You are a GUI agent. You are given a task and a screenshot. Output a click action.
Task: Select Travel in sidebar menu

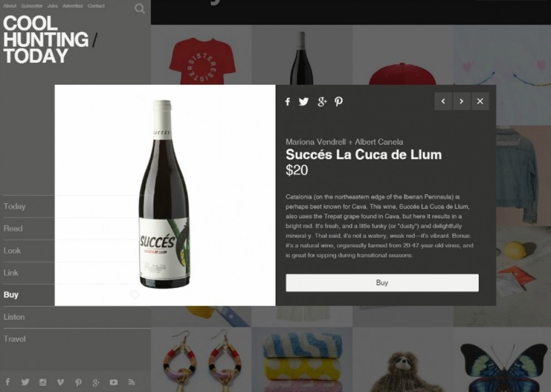tap(14, 339)
